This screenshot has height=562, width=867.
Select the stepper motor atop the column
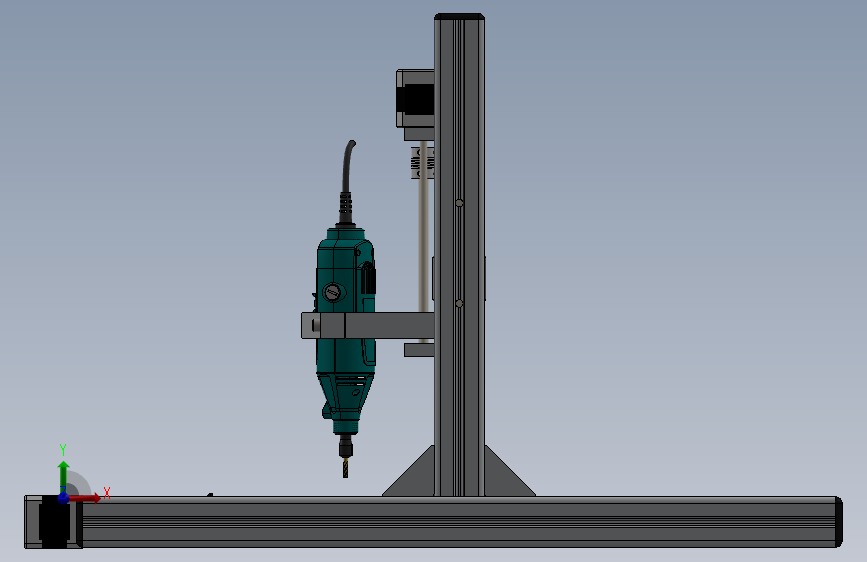pyautogui.click(x=415, y=99)
